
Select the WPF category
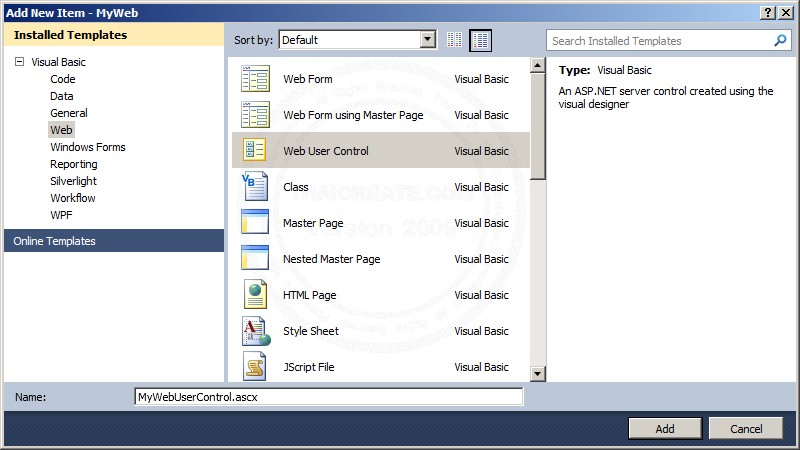(x=61, y=215)
